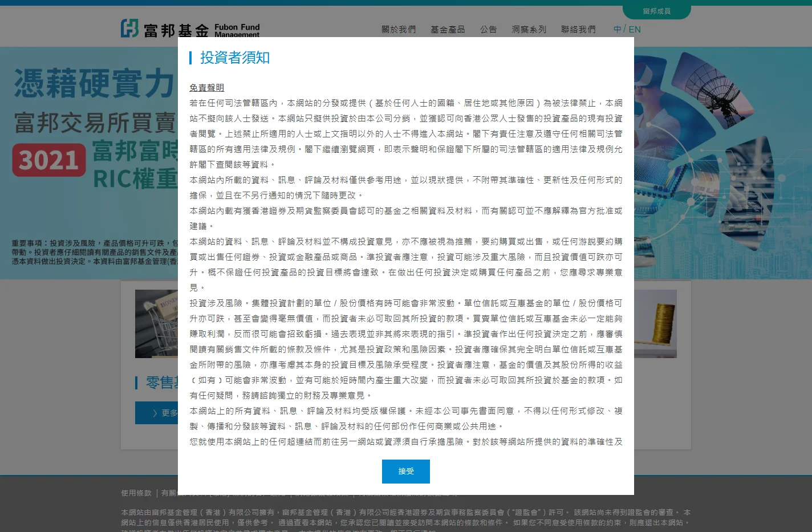
Task: Switch language to EN
Action: [635, 29]
